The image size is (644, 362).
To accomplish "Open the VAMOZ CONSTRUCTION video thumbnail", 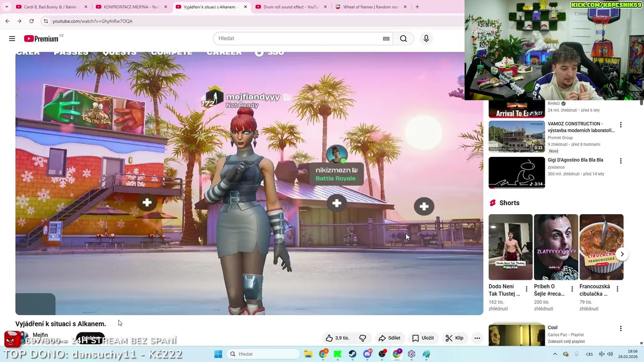I will coord(517,136).
